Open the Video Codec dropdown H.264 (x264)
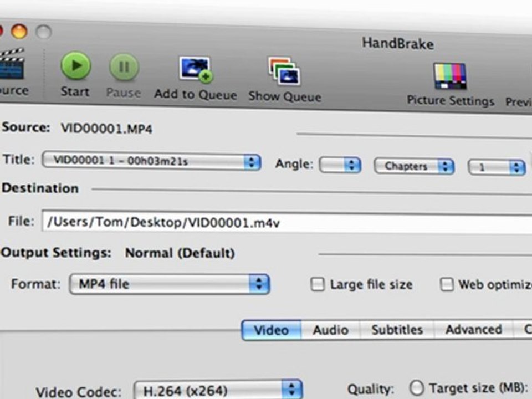 point(218,390)
